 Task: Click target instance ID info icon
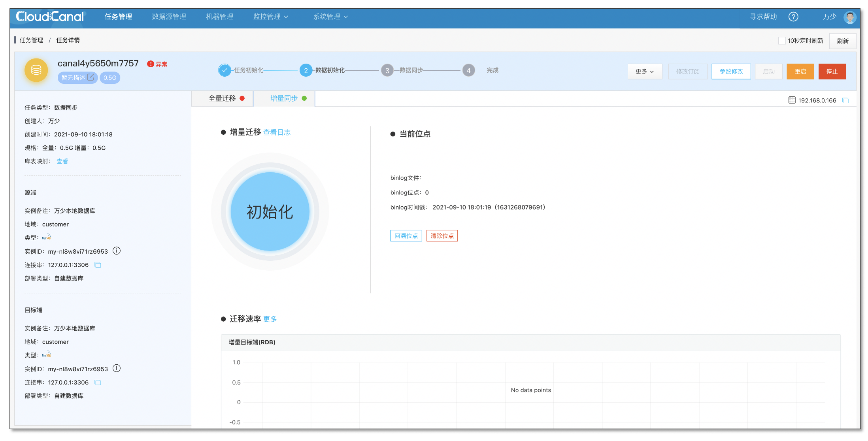pyautogui.click(x=117, y=368)
